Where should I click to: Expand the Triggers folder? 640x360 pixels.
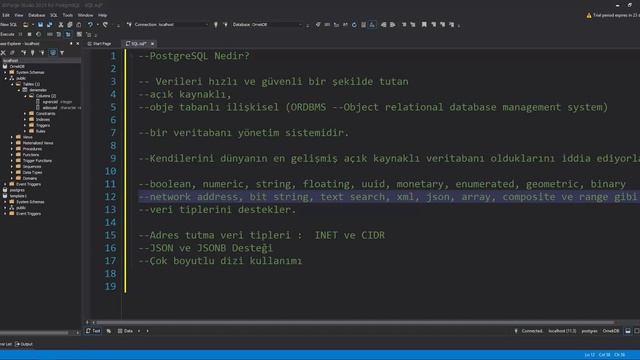(25, 125)
